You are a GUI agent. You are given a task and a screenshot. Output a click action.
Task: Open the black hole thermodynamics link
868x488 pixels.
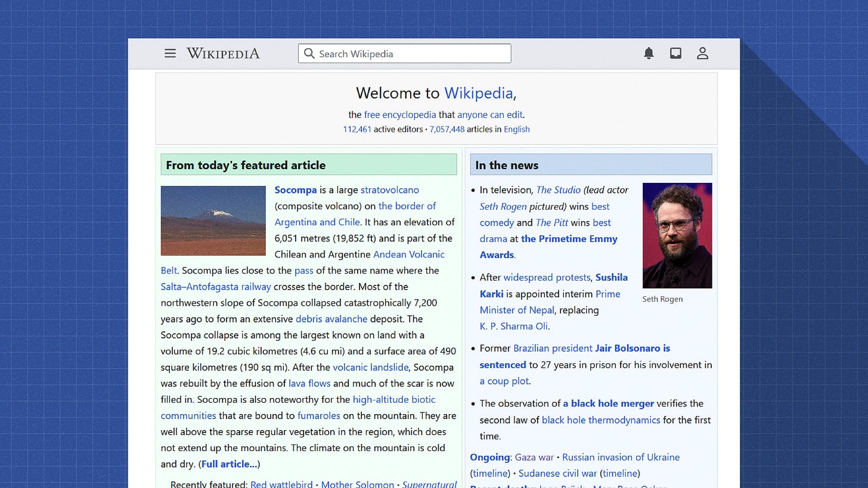coord(601,419)
